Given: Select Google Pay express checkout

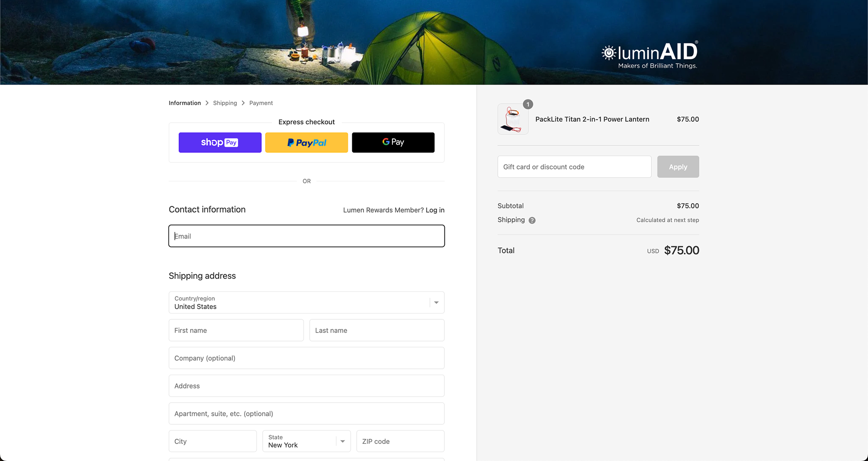Looking at the screenshot, I should click(393, 143).
